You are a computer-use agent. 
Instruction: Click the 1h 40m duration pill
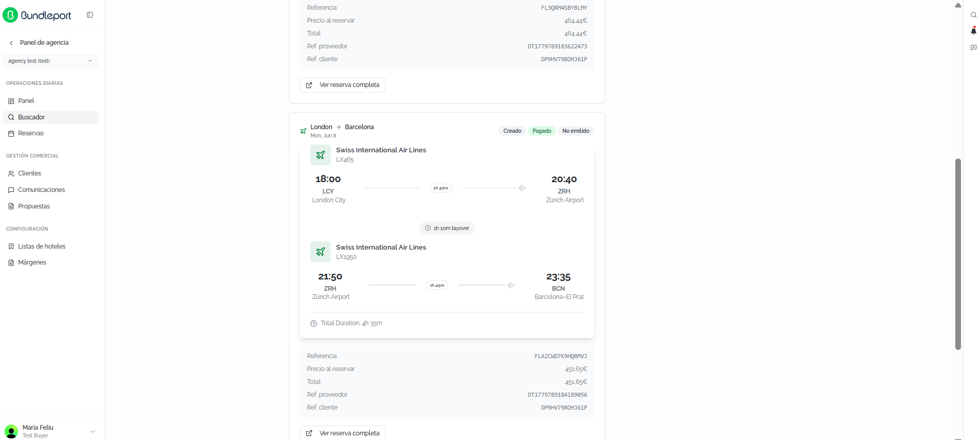[441, 188]
